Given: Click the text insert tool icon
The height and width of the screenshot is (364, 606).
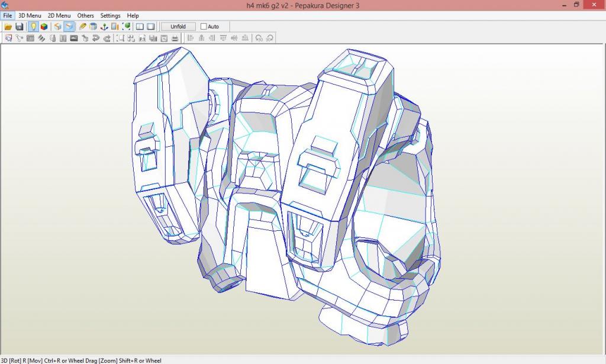Looking at the screenshot, I should click(x=63, y=38).
